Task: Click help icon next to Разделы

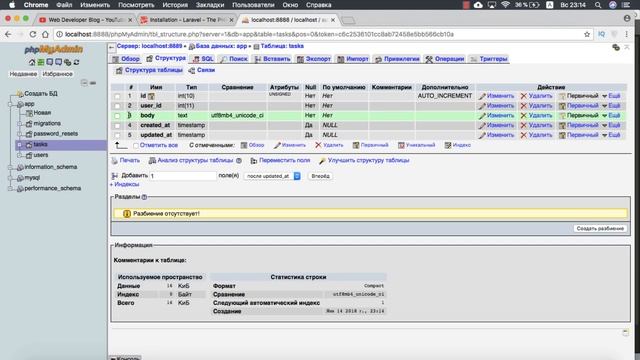Action: 144,197
